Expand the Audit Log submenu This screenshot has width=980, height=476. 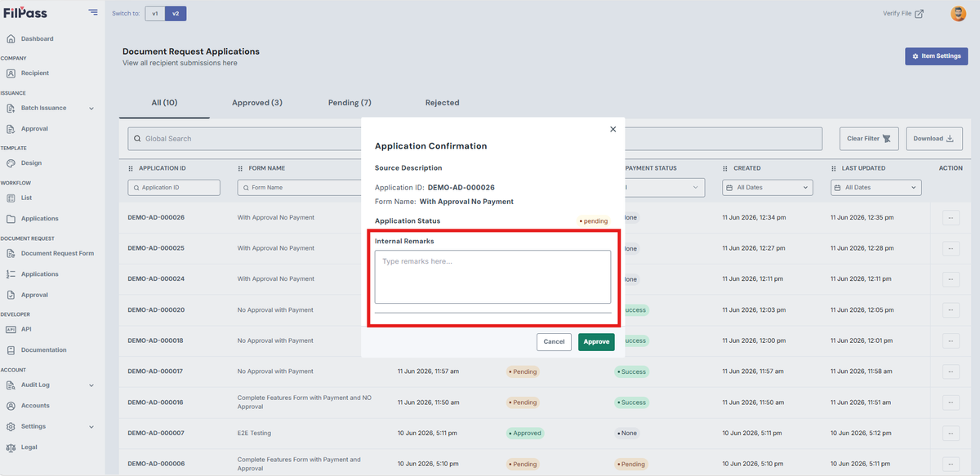tap(91, 385)
